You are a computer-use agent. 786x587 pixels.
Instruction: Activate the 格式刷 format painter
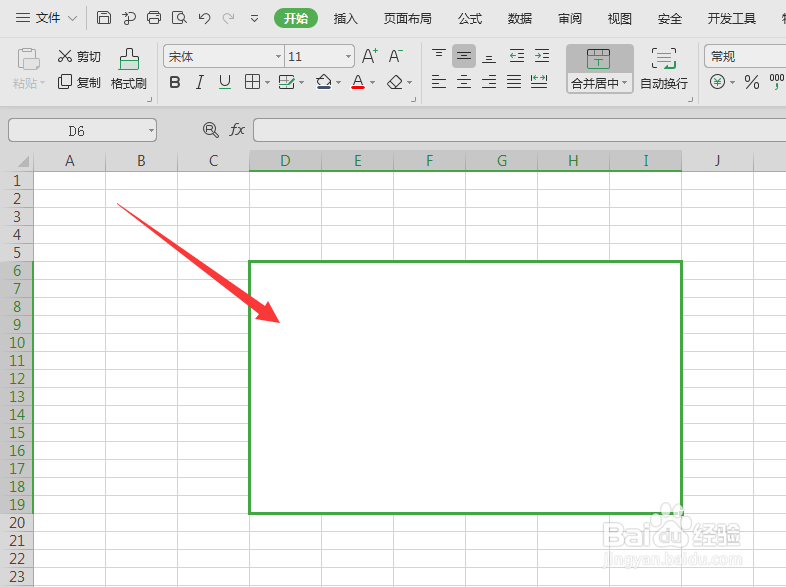tap(129, 69)
